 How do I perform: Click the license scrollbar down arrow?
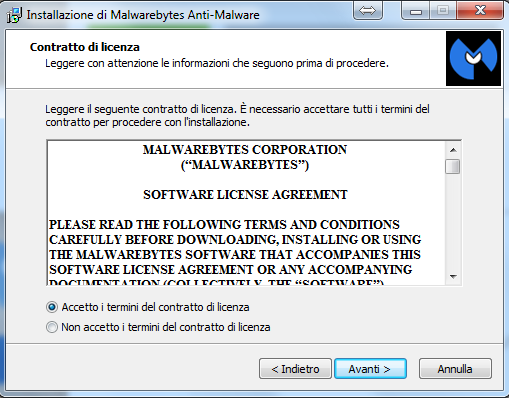point(453,276)
